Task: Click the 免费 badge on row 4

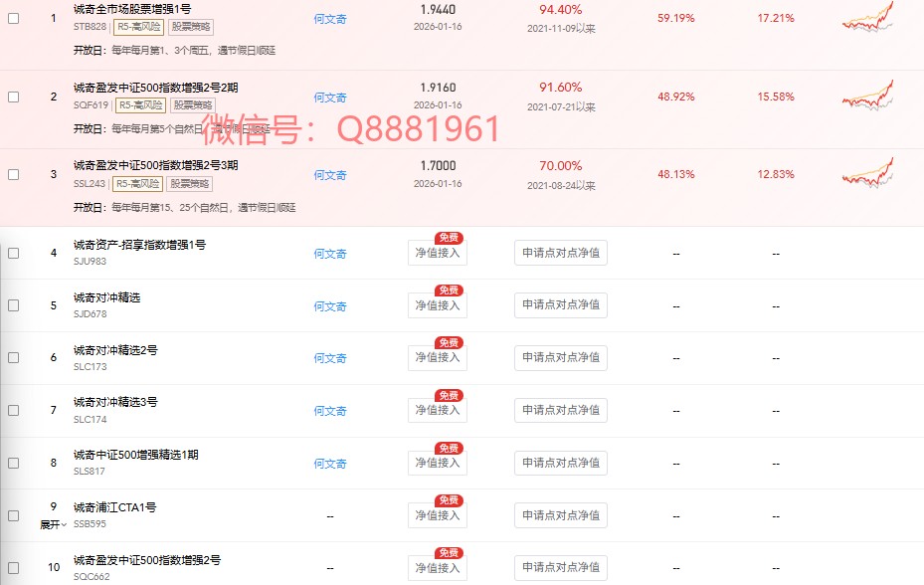Action: 449,239
